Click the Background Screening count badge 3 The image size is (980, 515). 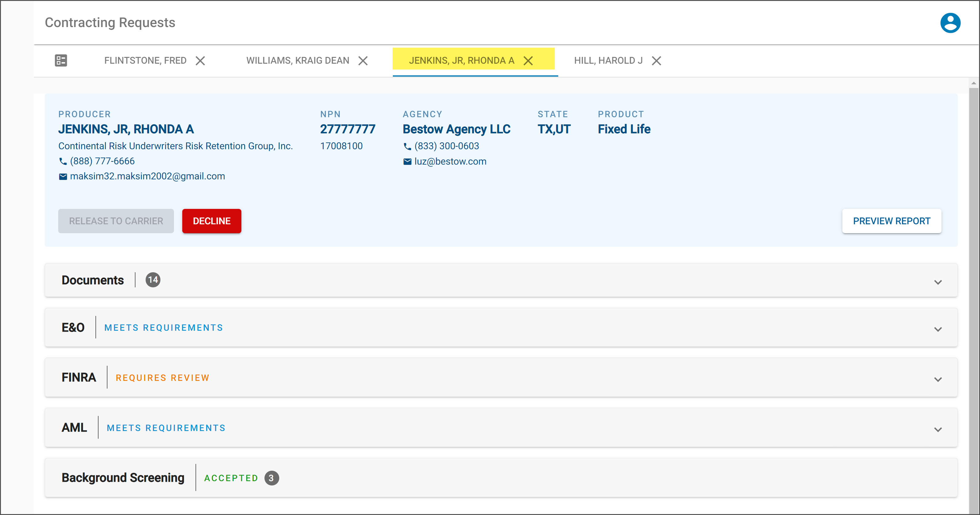coord(272,478)
